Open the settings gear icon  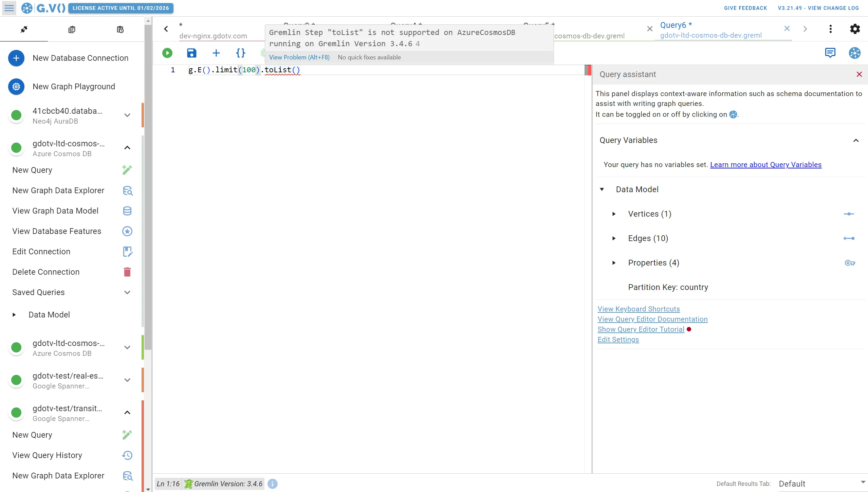pyautogui.click(x=855, y=29)
